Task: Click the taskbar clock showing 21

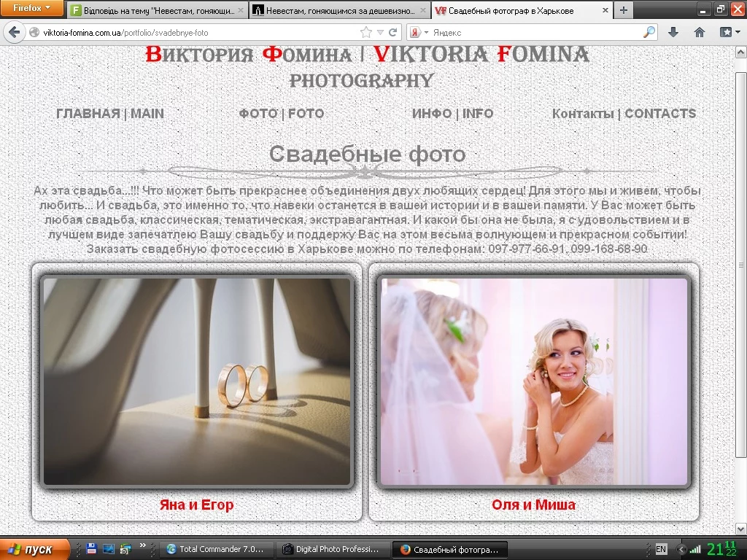Action: pos(721,549)
